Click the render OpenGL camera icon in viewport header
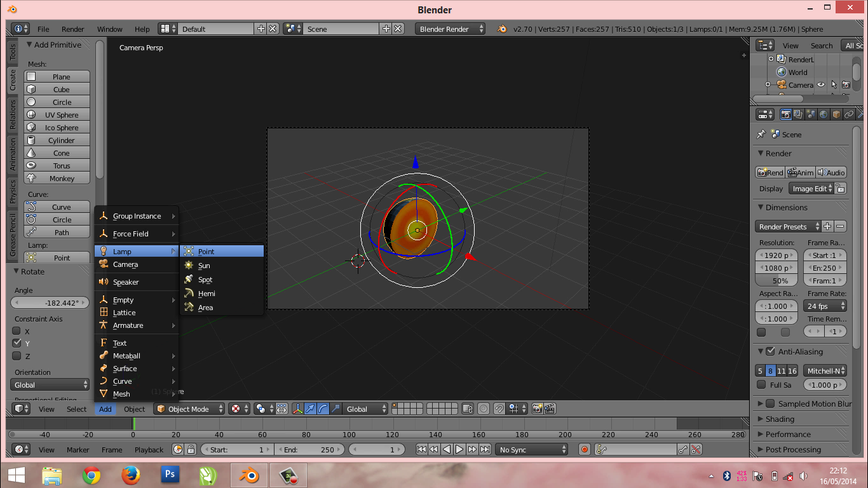This screenshot has width=868, height=488. (538, 409)
